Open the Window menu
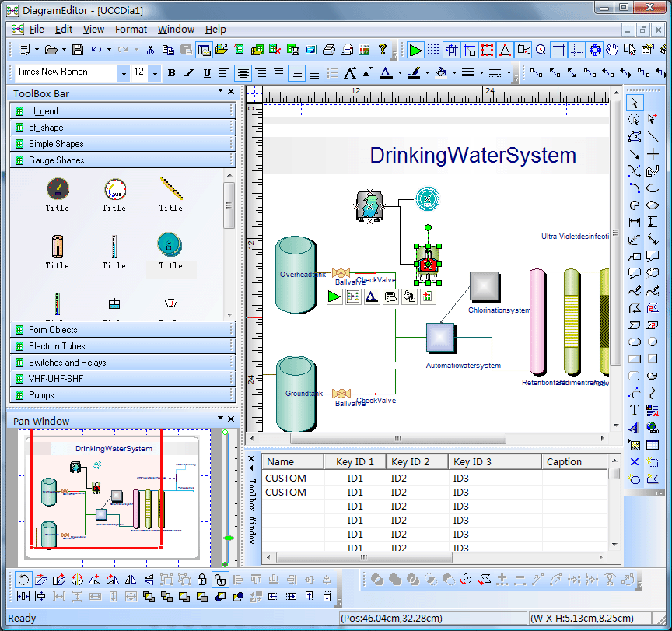Image resolution: width=672 pixels, height=631 pixels. click(176, 30)
